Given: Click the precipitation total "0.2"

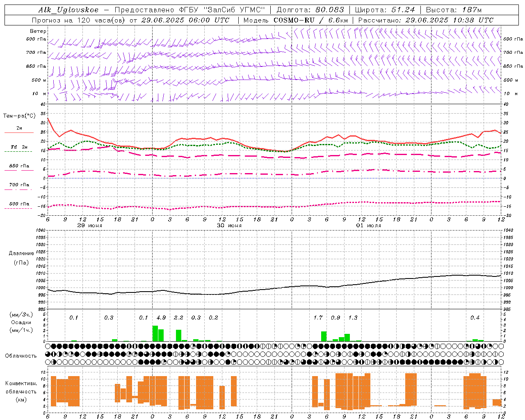Looking at the screenshot, I should point(213,317).
